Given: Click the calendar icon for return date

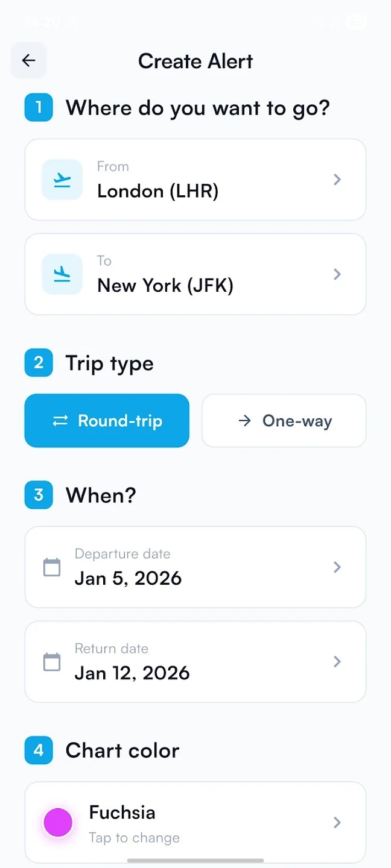Looking at the screenshot, I should coord(52,661).
